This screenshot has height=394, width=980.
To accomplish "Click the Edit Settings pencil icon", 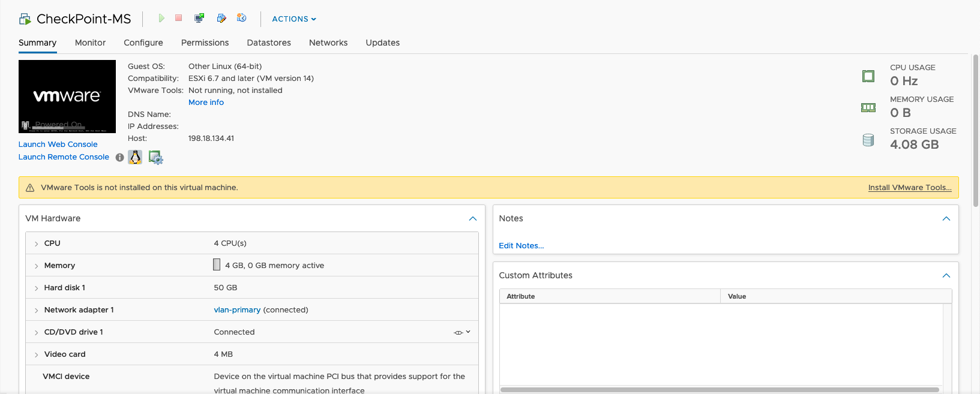I will [x=221, y=19].
